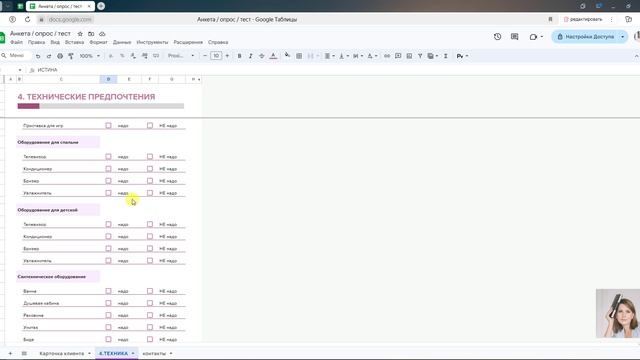Open the borders tool

(x=299, y=56)
